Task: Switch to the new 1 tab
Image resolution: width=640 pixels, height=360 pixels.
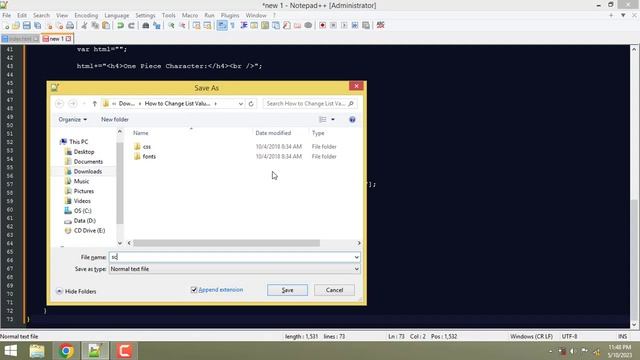Action: click(x=57, y=39)
